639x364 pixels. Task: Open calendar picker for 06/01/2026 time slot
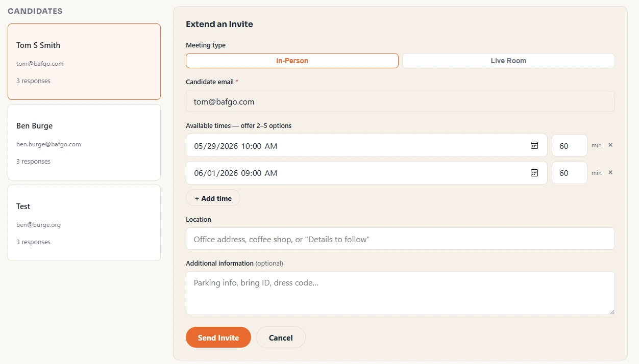click(x=534, y=173)
